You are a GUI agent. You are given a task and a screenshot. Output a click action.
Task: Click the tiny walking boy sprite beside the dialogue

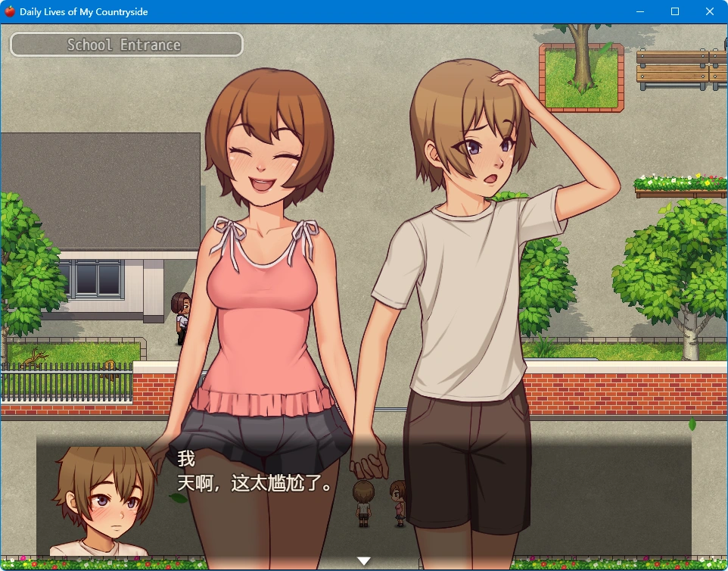[362, 504]
